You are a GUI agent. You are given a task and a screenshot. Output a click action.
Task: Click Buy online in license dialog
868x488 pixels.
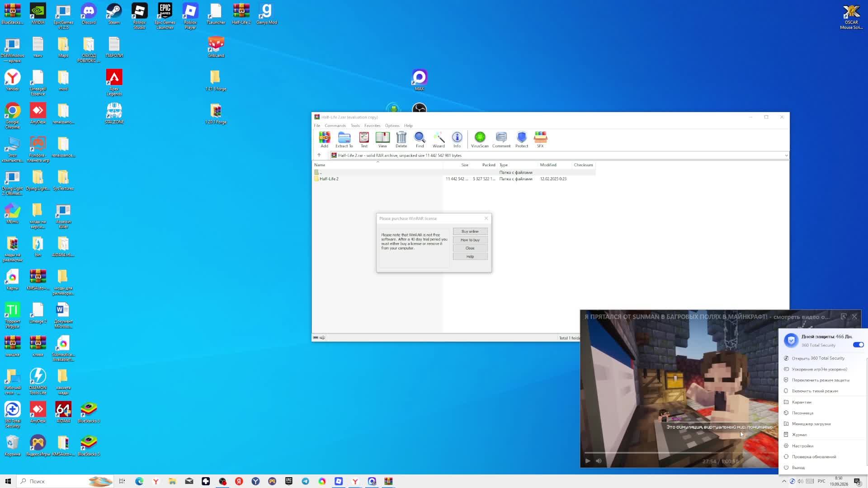click(x=470, y=231)
